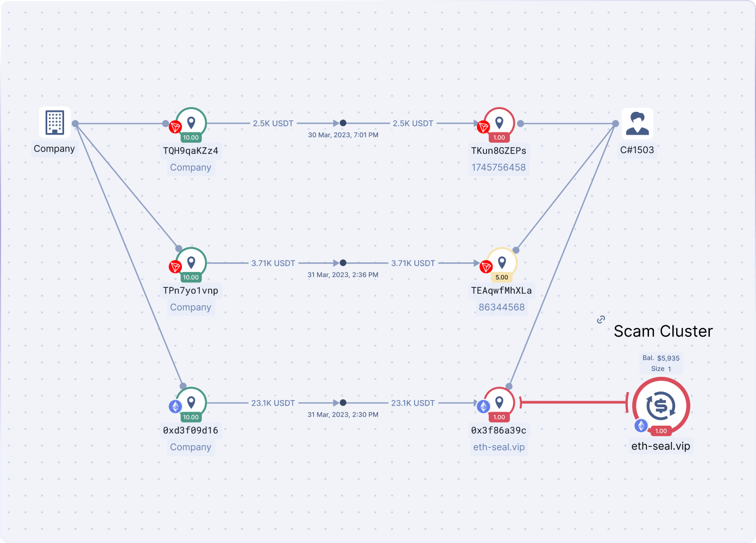Click the right 2.5K USDT edge label
The height and width of the screenshot is (543, 756).
[x=413, y=123]
